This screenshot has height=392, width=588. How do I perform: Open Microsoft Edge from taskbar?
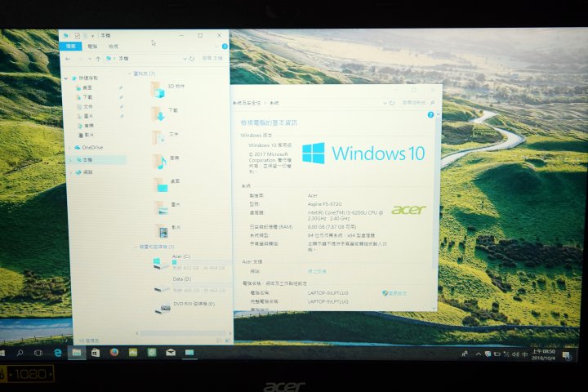pyautogui.click(x=58, y=353)
